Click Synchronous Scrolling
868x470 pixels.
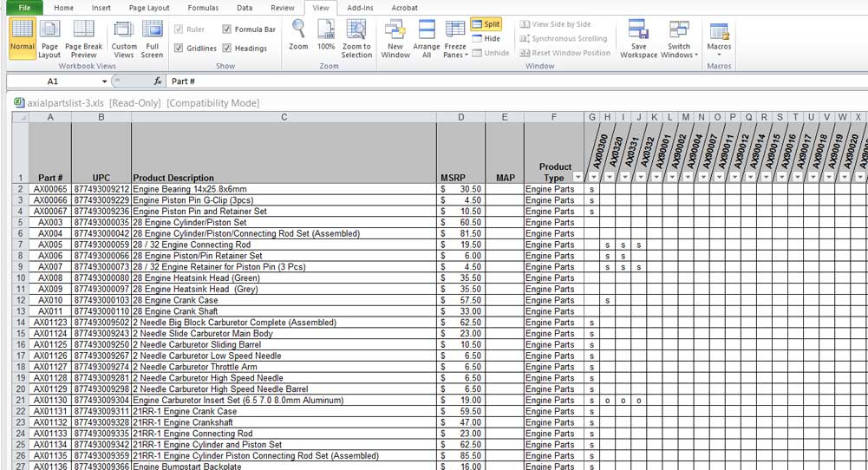(x=563, y=38)
